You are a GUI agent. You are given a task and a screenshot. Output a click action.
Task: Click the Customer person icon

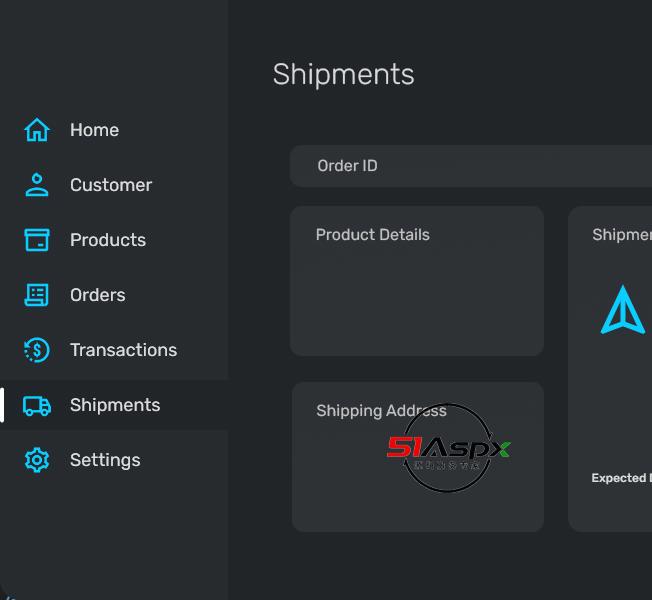tap(37, 185)
